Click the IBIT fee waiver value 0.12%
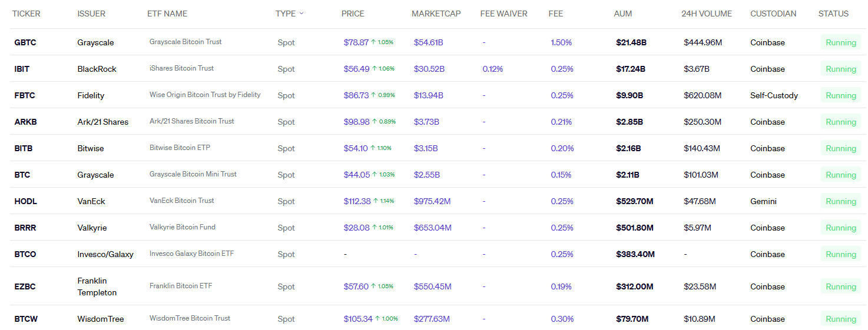The image size is (868, 330). [x=492, y=69]
